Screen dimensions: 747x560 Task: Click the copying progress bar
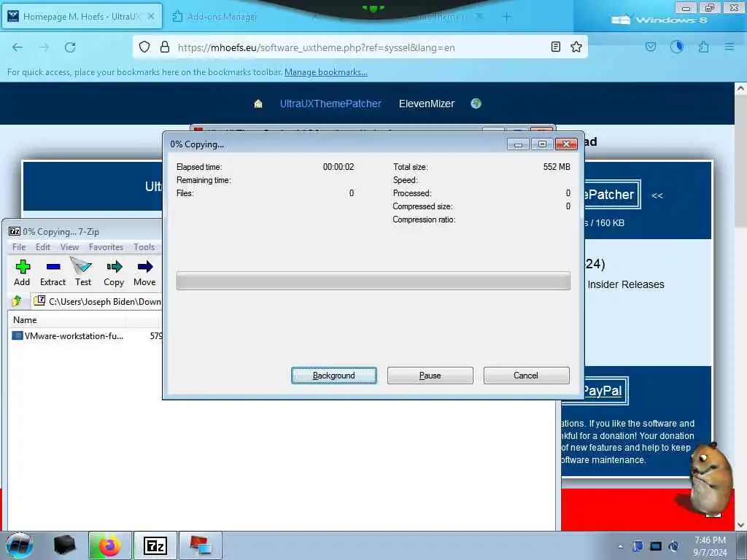(x=373, y=281)
